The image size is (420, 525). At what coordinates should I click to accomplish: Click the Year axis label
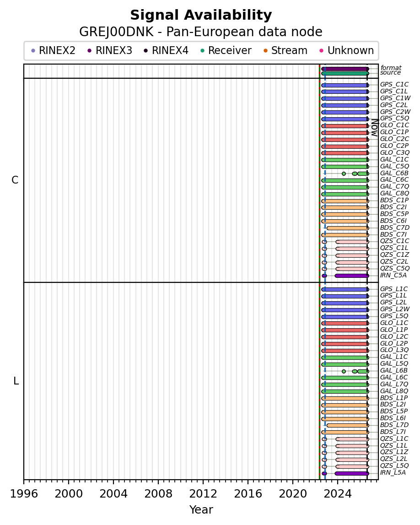[x=201, y=509]
